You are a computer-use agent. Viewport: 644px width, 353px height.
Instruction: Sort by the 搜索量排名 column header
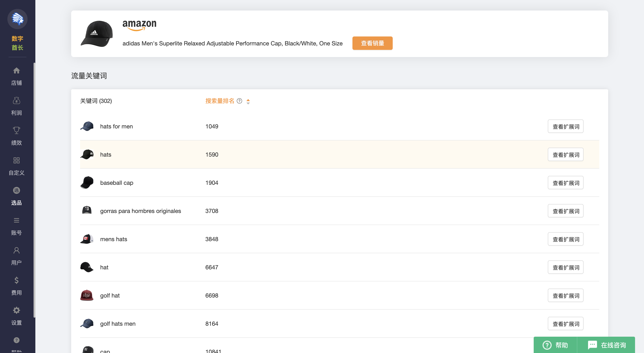[220, 101]
